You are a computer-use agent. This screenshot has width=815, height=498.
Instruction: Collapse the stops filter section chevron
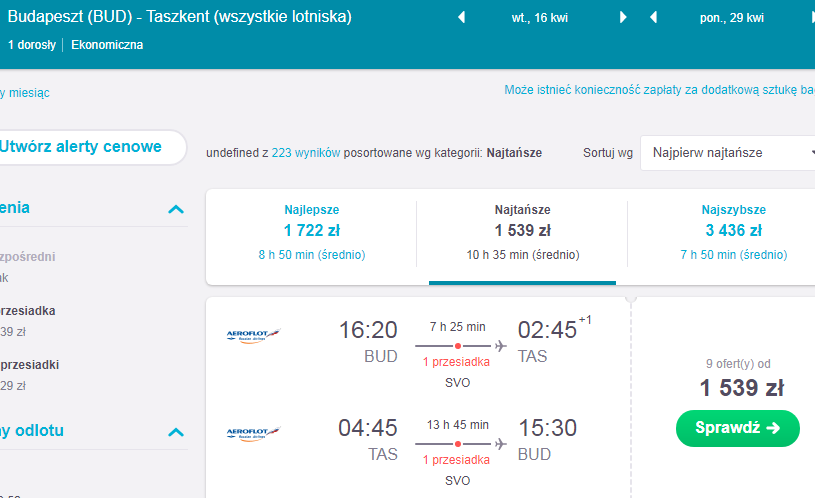coord(176,209)
